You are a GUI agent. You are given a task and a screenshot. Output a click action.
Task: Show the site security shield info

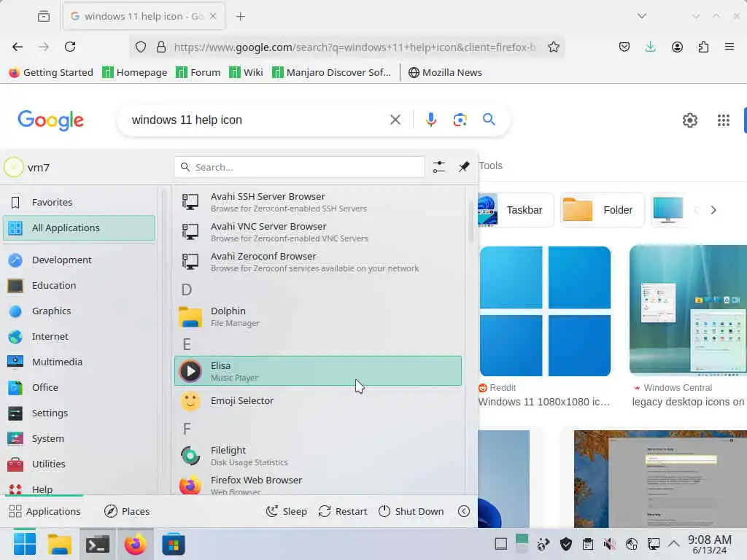141,47
